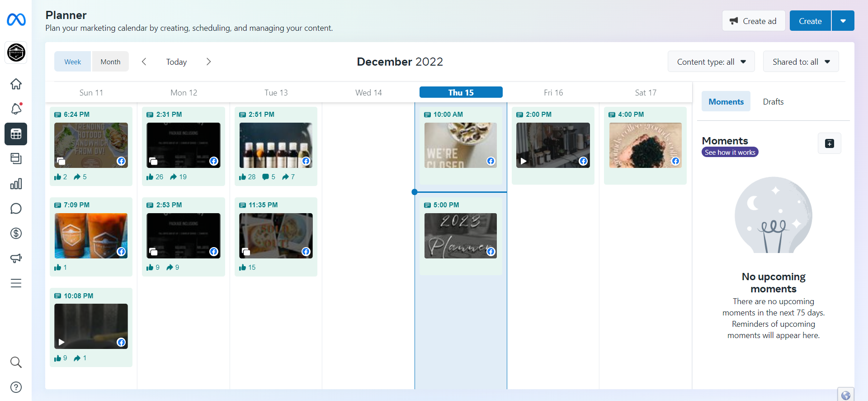The image size is (868, 401).
Task: Open the 11:35 PM post thumbnail
Action: 276,236
